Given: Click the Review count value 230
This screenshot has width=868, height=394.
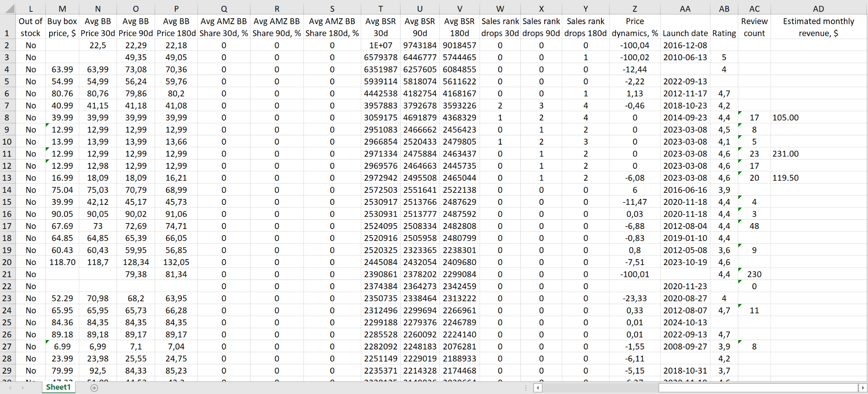Looking at the screenshot, I should 754,274.
